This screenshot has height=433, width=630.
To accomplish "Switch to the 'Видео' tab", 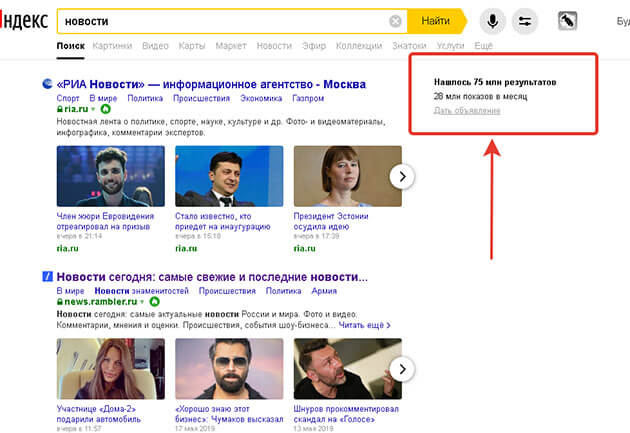I will (155, 46).
